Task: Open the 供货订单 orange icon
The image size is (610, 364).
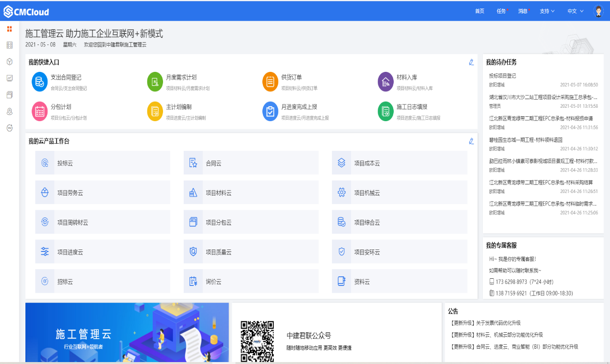Action: click(270, 81)
